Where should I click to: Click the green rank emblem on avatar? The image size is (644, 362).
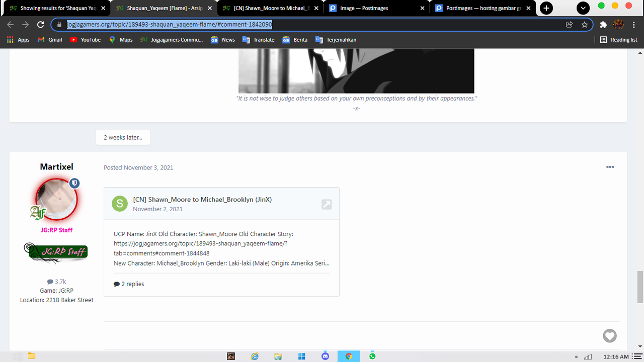pos(38,213)
